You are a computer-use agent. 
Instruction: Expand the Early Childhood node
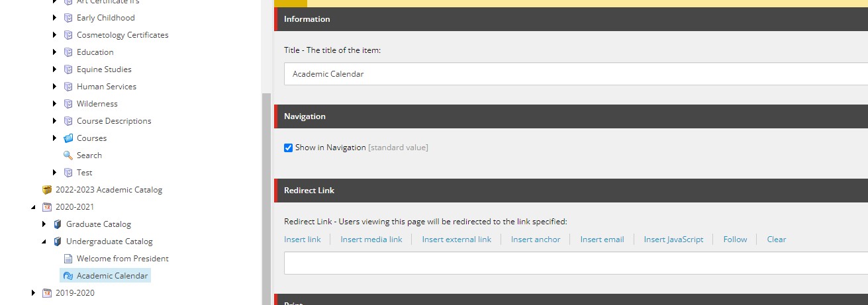pyautogui.click(x=55, y=18)
